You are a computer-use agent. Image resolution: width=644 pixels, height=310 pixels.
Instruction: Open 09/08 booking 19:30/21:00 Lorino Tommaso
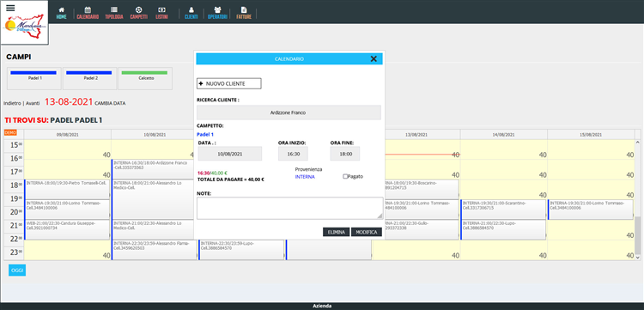tap(67, 210)
